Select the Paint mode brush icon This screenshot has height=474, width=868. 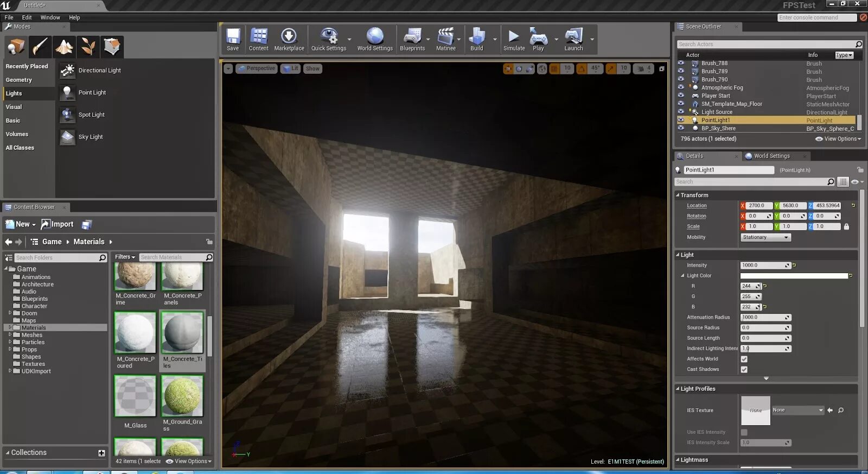click(40, 47)
